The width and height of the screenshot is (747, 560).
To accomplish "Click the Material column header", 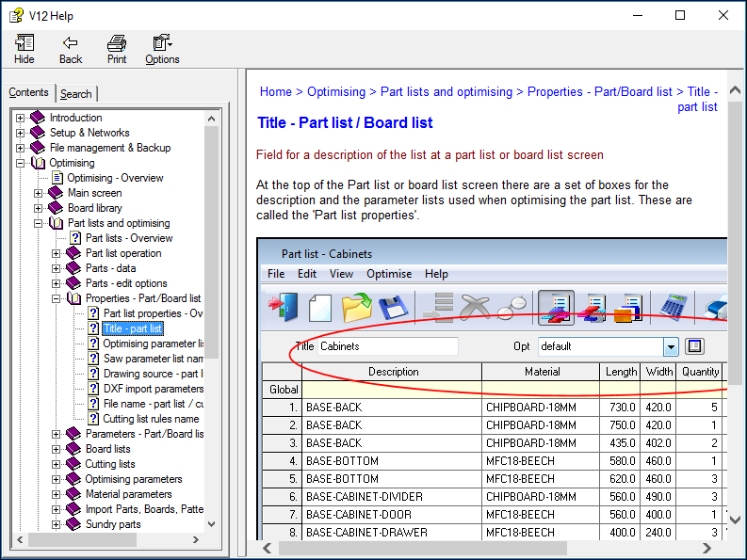I will (x=542, y=372).
